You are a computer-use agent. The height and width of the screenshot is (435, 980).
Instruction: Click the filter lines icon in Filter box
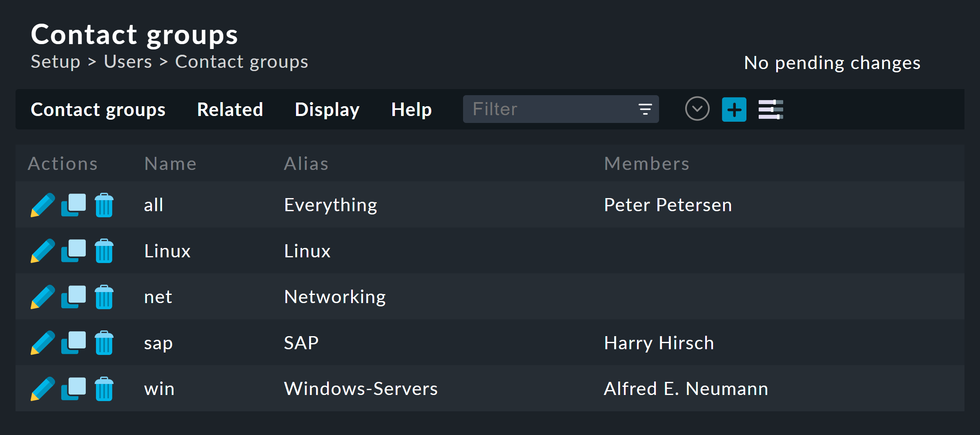645,109
